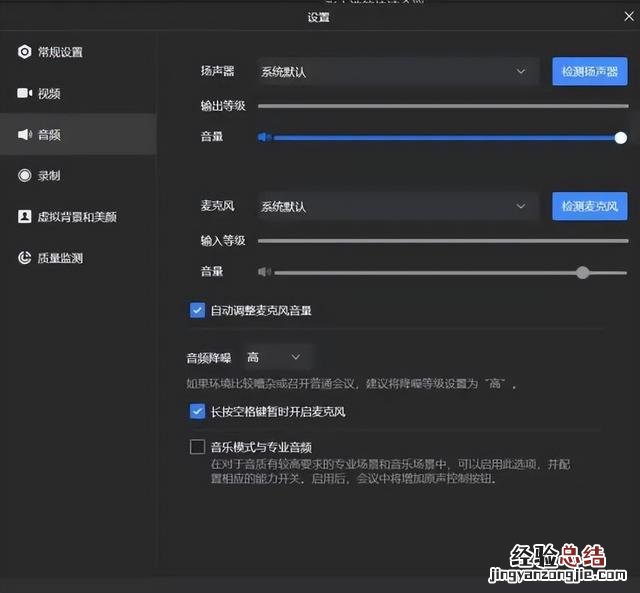
Task: Open the 常规设置 tab
Action: tap(78, 52)
